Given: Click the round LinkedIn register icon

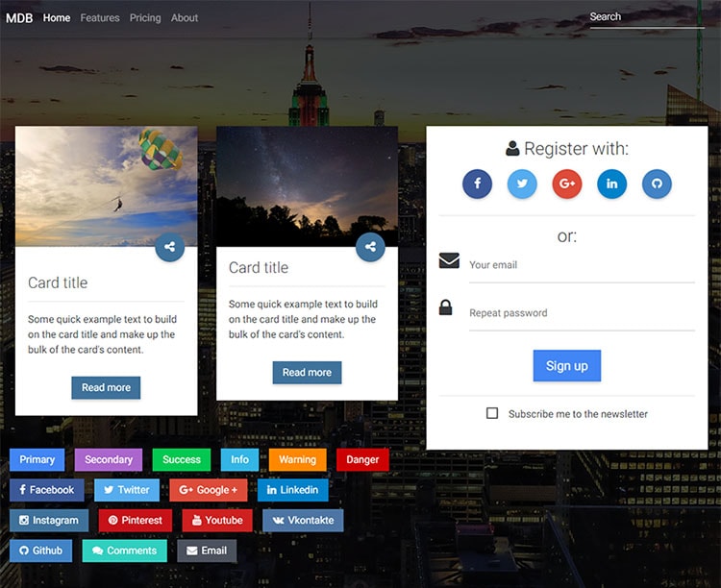Looking at the screenshot, I should point(611,184).
